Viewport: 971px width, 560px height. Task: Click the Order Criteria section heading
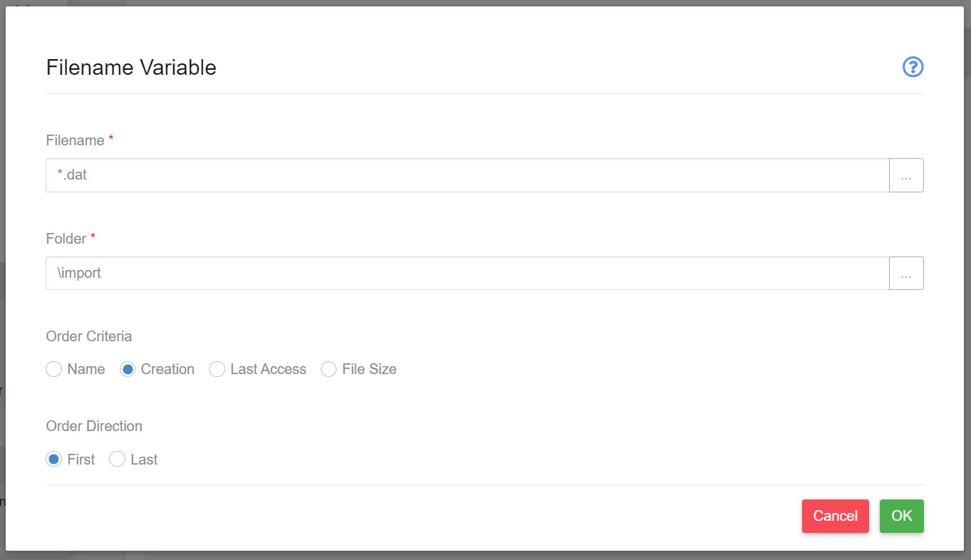[89, 336]
